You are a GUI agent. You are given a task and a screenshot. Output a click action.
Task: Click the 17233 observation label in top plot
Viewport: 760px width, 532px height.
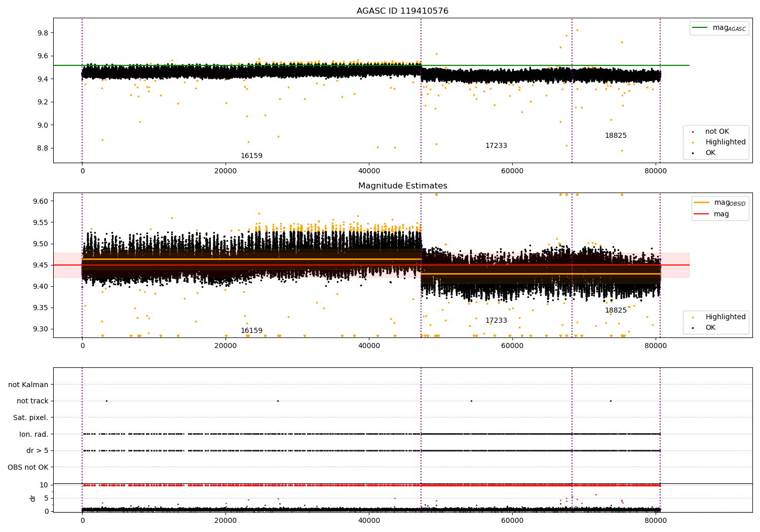[496, 146]
